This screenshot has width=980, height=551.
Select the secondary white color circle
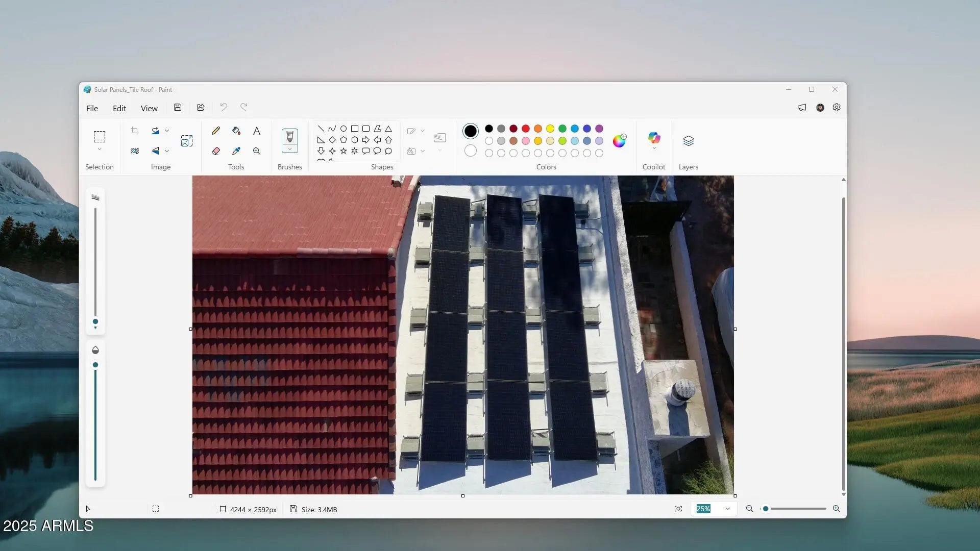click(x=471, y=151)
